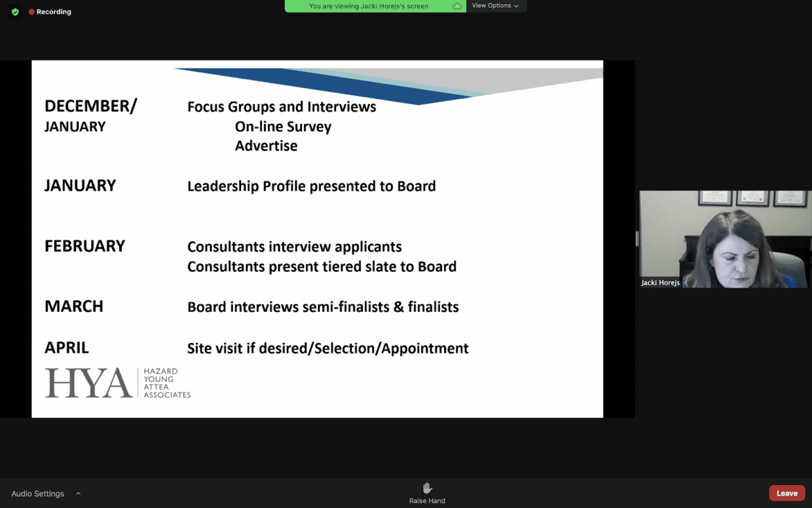Click the Leave meeting button
Image resolution: width=812 pixels, height=508 pixels.
click(786, 494)
